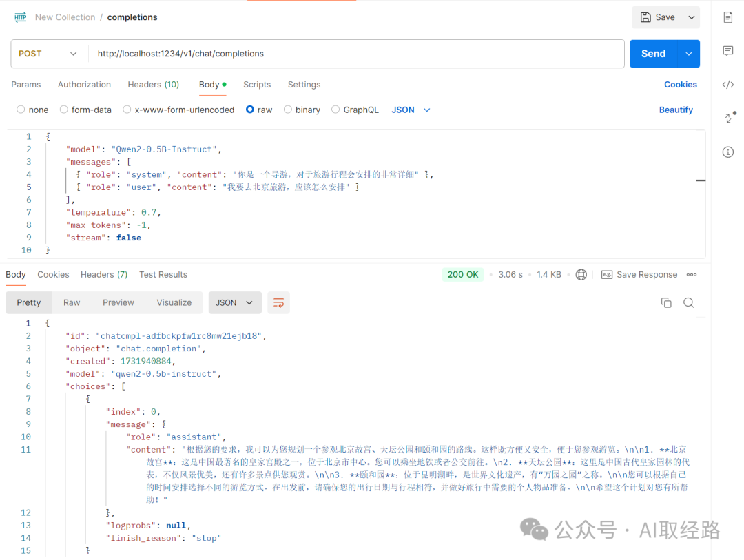Image resolution: width=744 pixels, height=560 pixels.
Task: Copy the response body with copy icon
Action: click(x=666, y=303)
